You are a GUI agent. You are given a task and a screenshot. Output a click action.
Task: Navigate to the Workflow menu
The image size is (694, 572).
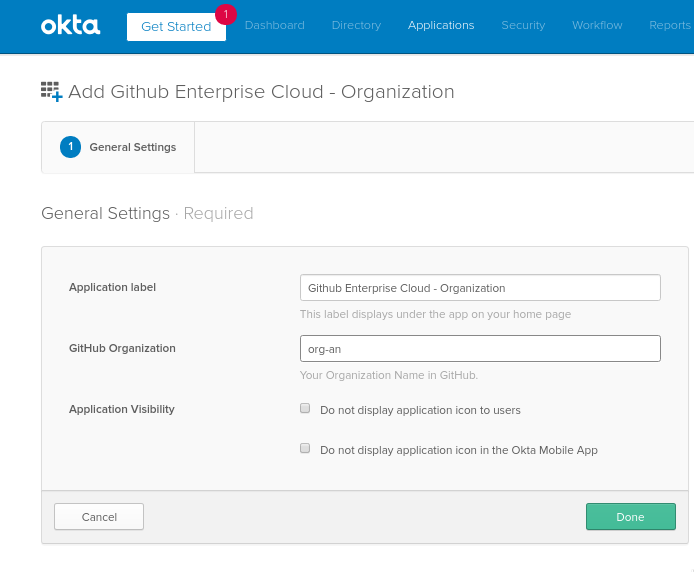pos(597,25)
